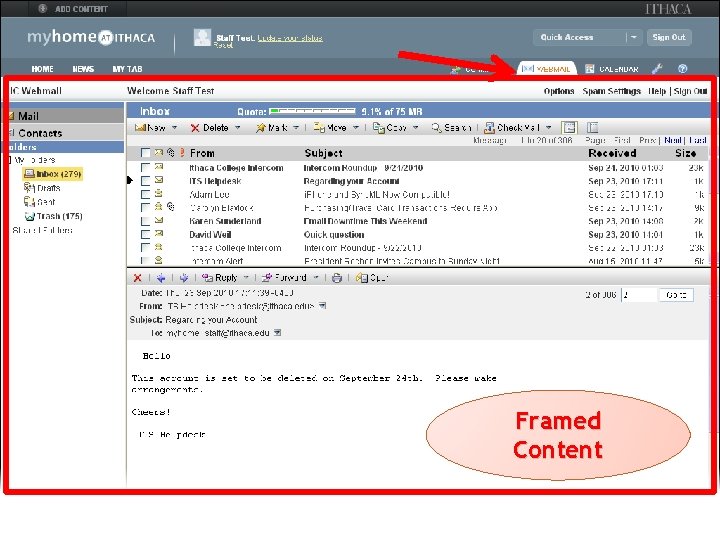Check the box for the Purchasing Card Transactions message
The image size is (720, 540).
[x=146, y=208]
